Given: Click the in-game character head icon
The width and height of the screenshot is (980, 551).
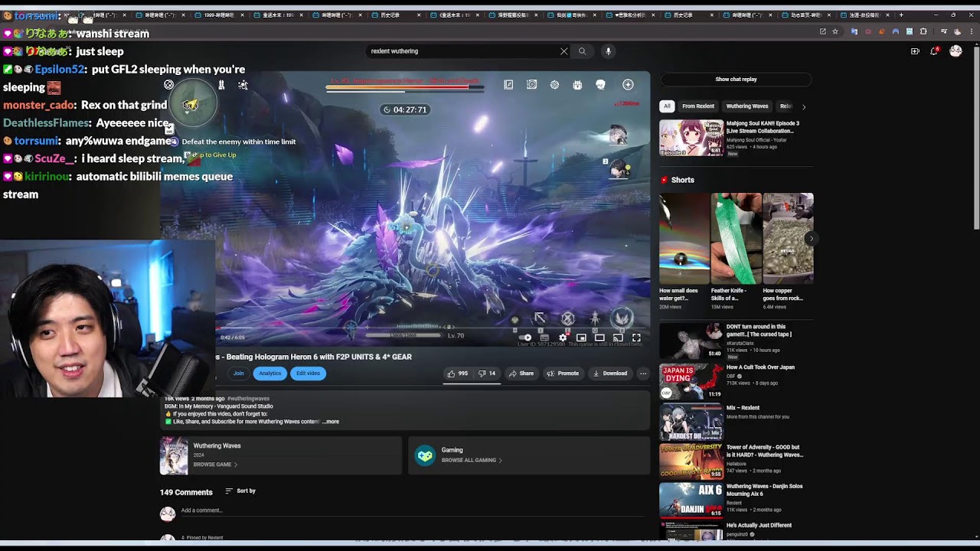Looking at the screenshot, I should click(x=600, y=85).
